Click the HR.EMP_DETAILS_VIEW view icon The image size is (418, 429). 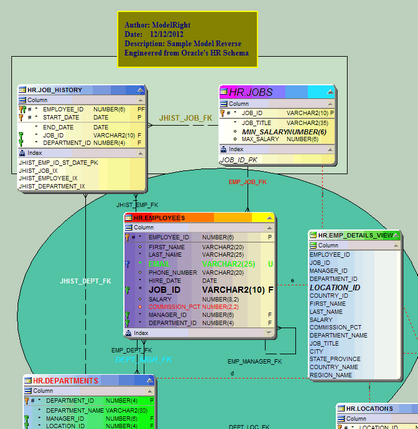click(313, 235)
